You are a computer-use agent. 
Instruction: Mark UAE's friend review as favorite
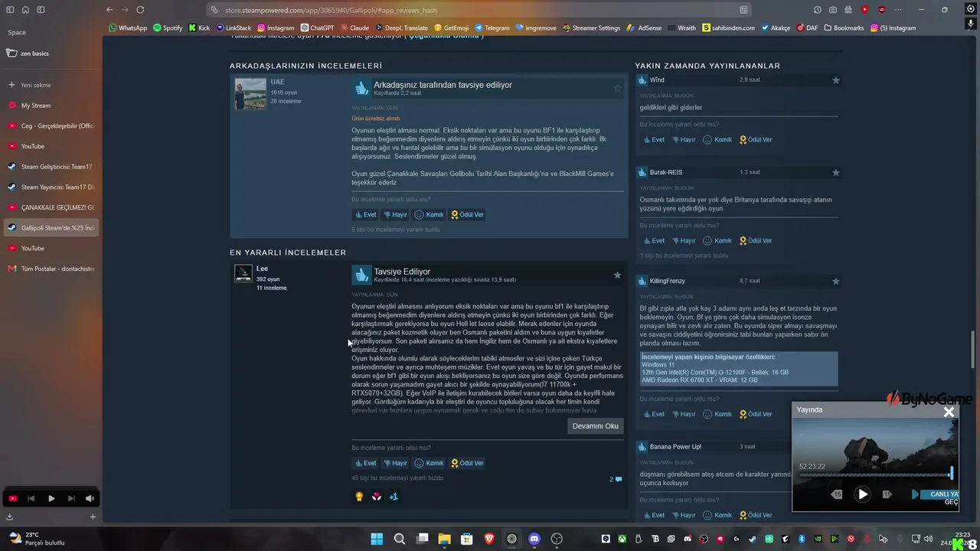(x=617, y=89)
